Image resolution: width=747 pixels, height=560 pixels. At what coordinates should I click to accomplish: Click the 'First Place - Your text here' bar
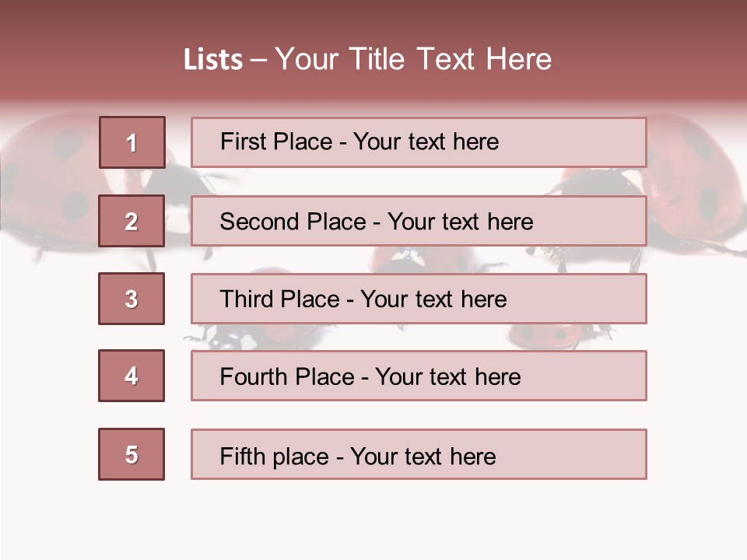(x=419, y=142)
